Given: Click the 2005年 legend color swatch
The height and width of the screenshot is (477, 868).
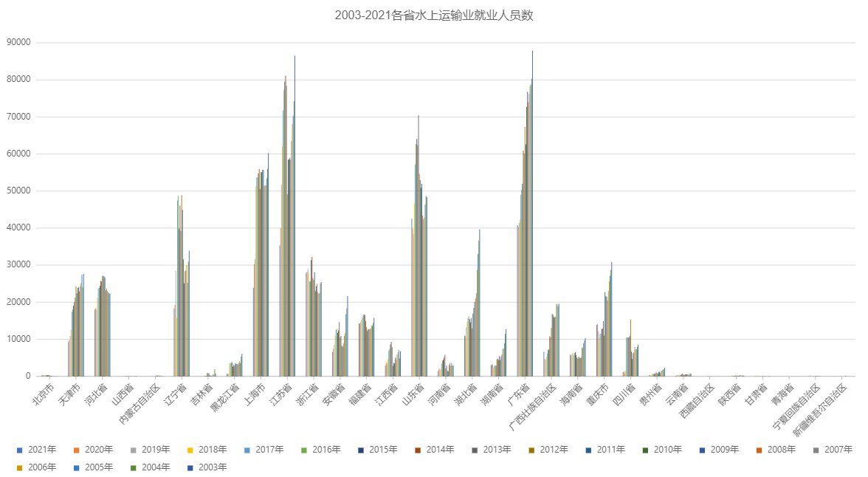Looking at the screenshot, I should pyautogui.click(x=77, y=467).
